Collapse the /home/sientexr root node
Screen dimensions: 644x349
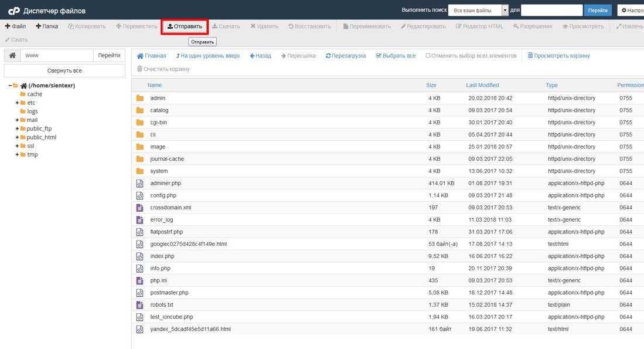click(11, 86)
